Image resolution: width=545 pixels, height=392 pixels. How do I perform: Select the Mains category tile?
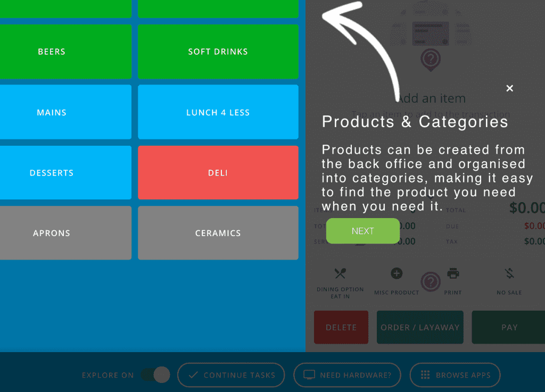tap(52, 112)
